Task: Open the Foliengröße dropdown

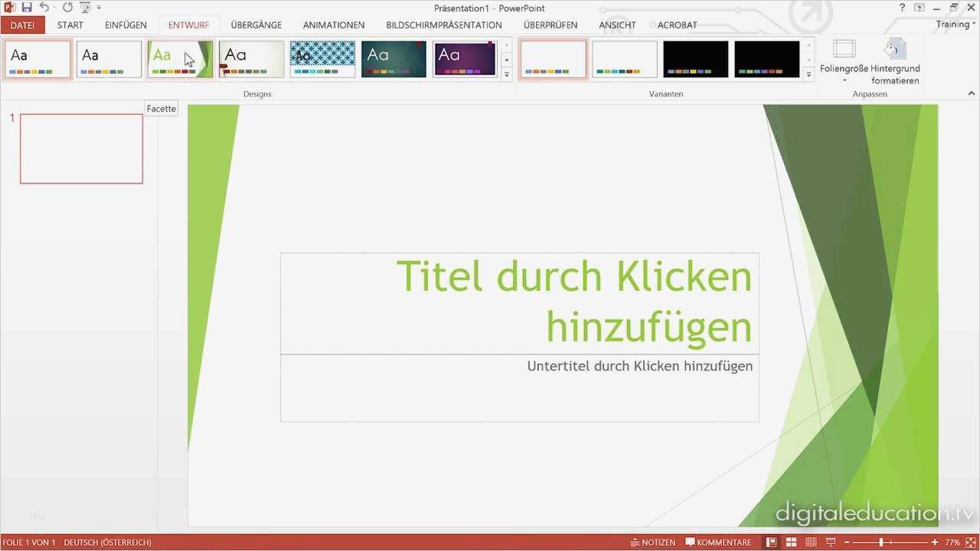Action: point(844,61)
